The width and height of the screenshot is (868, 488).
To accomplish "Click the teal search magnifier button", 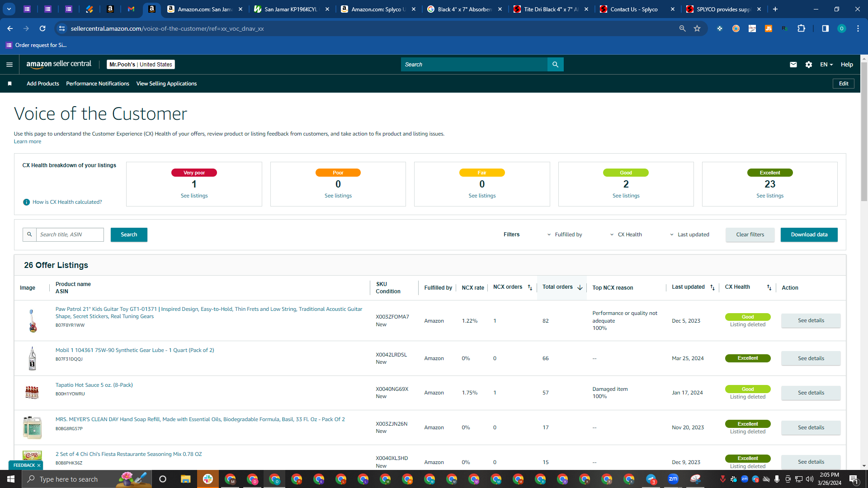I will click(x=555, y=65).
